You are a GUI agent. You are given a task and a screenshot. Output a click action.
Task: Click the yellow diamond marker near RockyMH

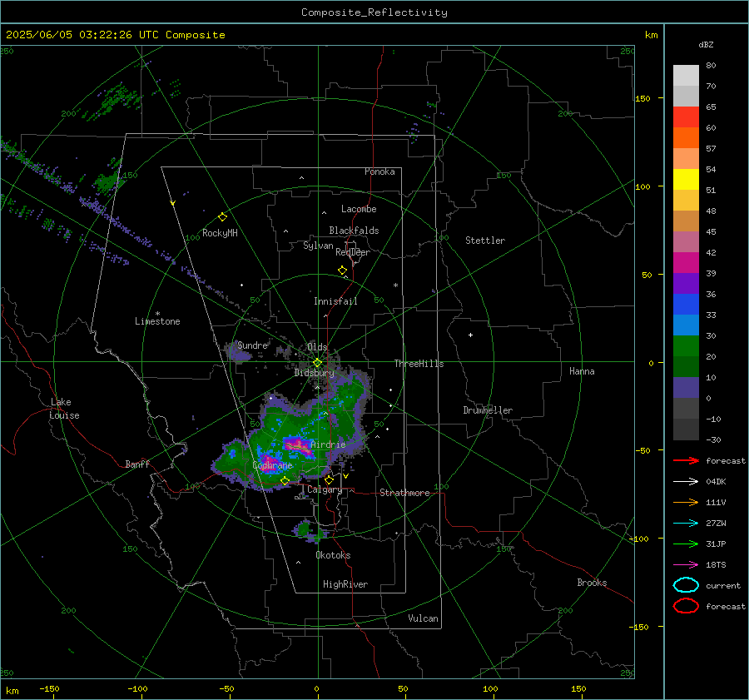click(222, 217)
